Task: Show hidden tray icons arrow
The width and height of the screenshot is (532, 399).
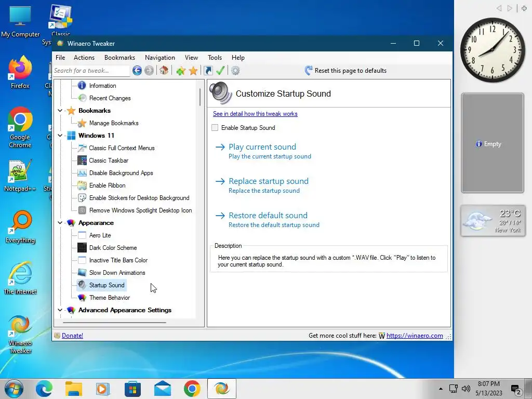Action: 441,389
